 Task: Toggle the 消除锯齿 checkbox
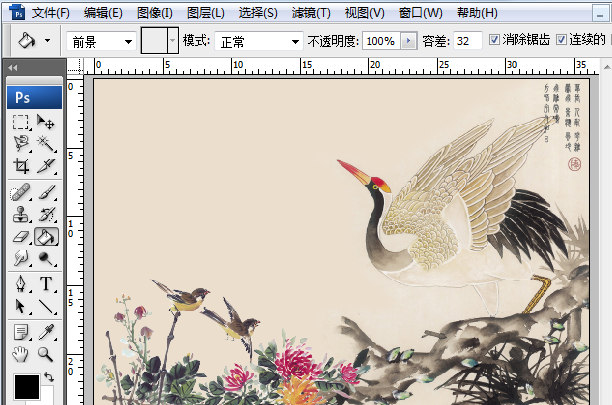click(494, 39)
